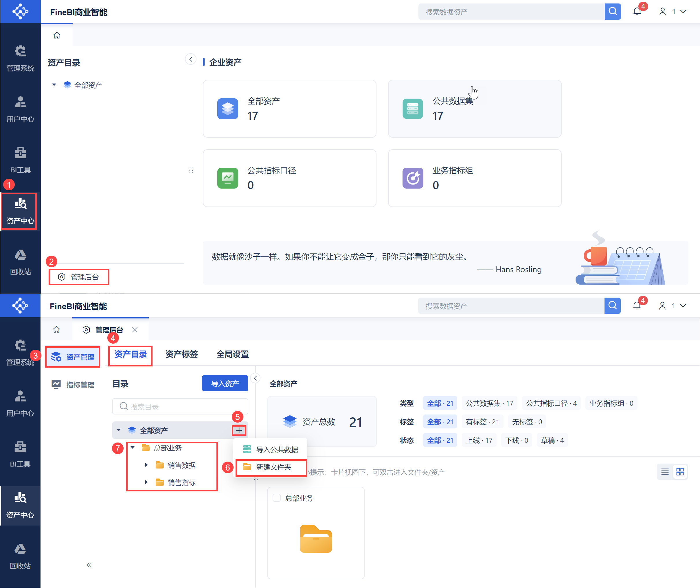The image size is (700, 588).
Task: Filter type by 业务指标组 · 0
Action: 611,403
